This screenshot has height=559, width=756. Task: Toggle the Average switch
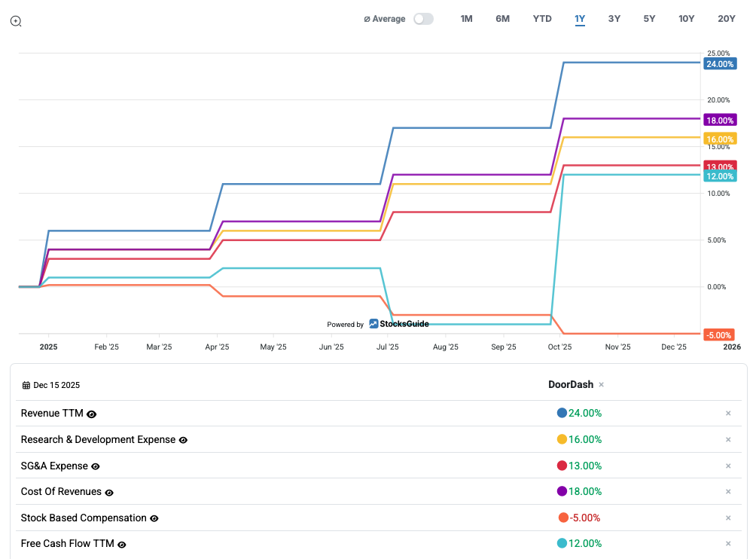click(x=423, y=19)
